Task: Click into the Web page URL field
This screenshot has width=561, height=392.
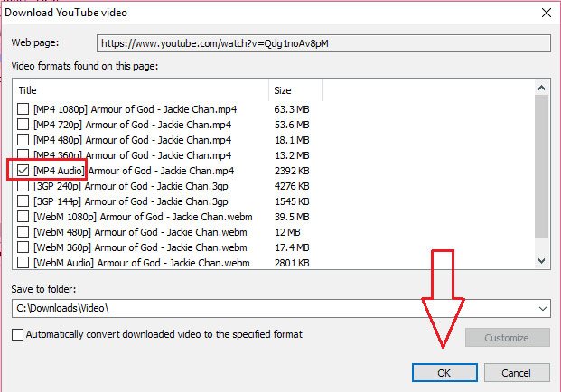Action: [323, 43]
